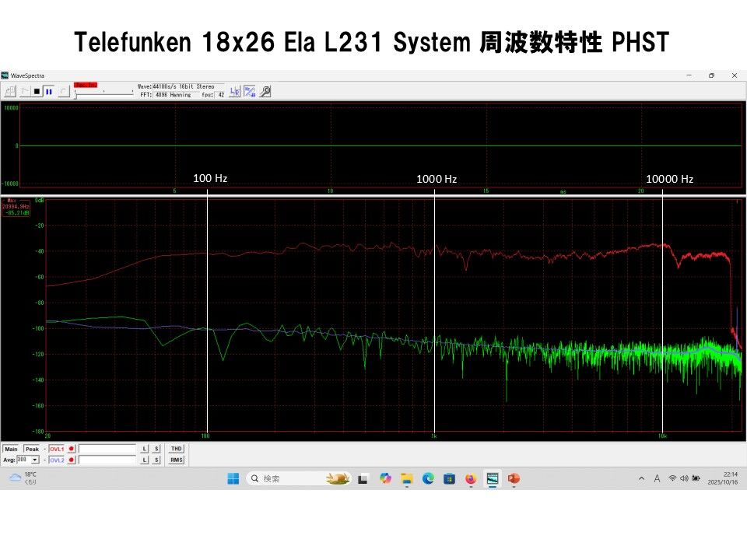Screen dimensions: 747x560
Task: Click the WaveSpectra title bar app icon
Action: click(5, 75)
